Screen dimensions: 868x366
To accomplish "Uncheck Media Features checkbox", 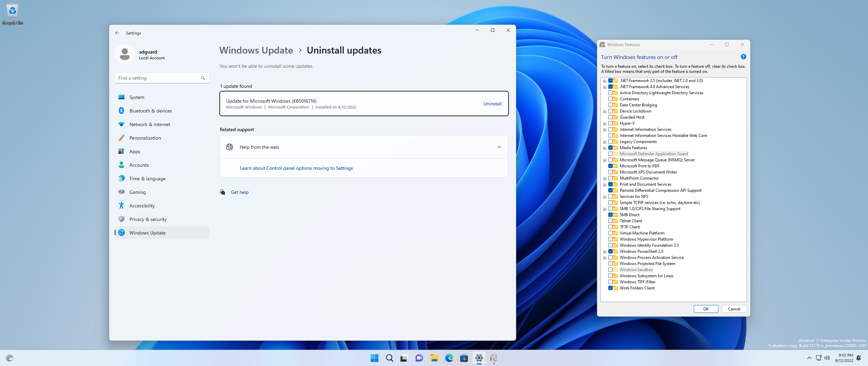I will coord(610,148).
